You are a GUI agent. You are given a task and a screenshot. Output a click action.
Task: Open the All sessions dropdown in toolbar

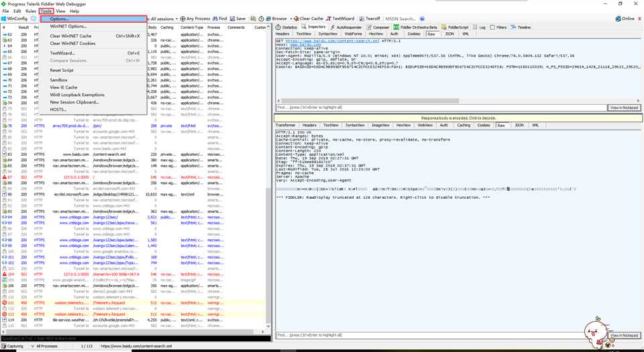(x=164, y=19)
